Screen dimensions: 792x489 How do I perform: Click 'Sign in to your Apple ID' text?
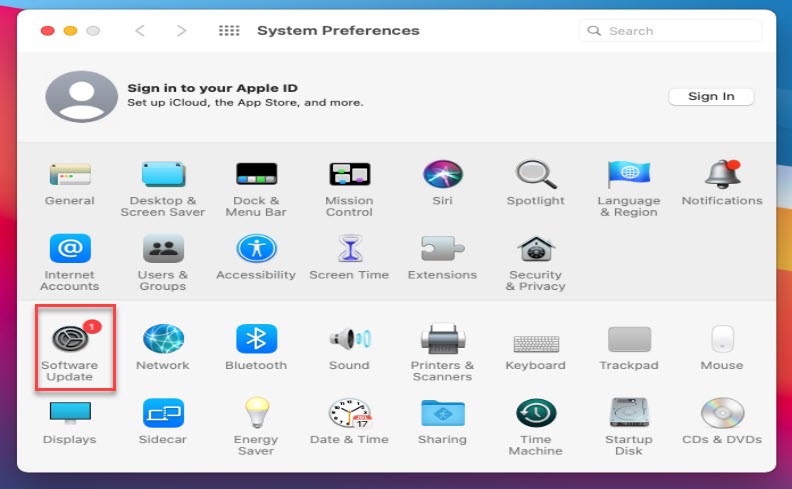[x=213, y=88]
